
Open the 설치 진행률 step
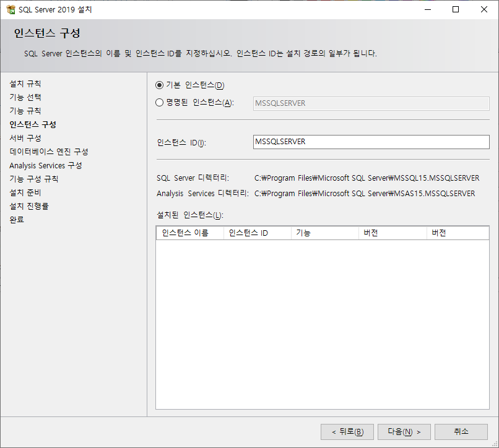pyautogui.click(x=29, y=206)
